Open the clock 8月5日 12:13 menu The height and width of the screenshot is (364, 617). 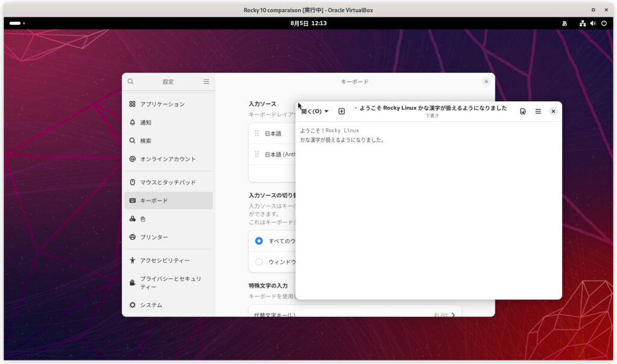pyautogui.click(x=308, y=24)
